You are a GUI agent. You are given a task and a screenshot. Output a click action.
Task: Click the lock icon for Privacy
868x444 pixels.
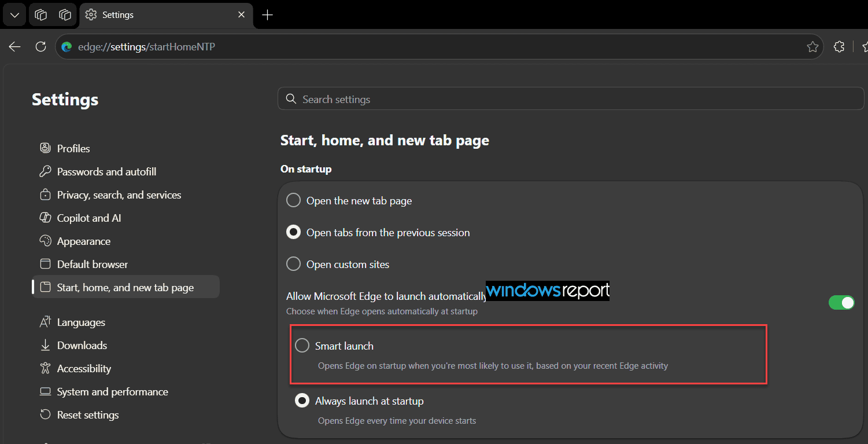(x=45, y=195)
